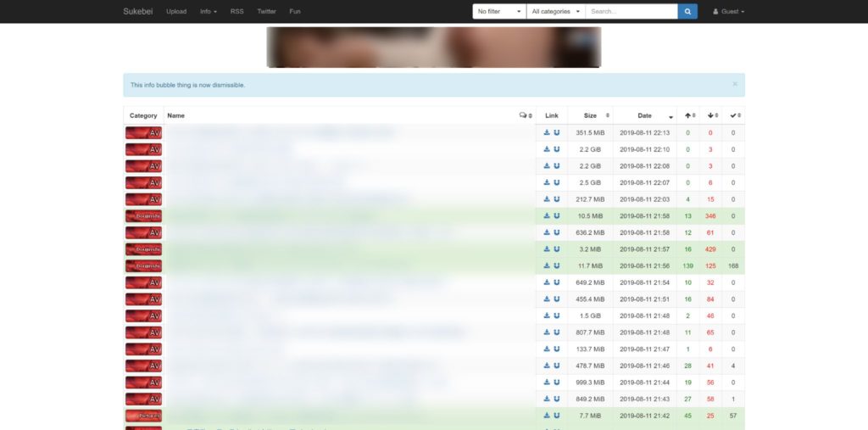The width and height of the screenshot is (868, 430).
Task: Click the Twitter link in navbar
Action: 266,12
